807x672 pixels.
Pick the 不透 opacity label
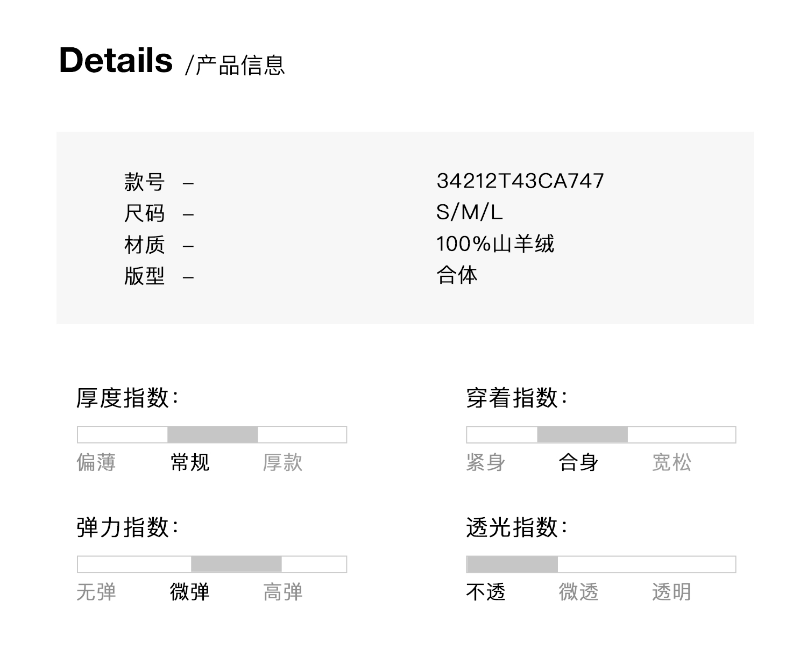[486, 592]
